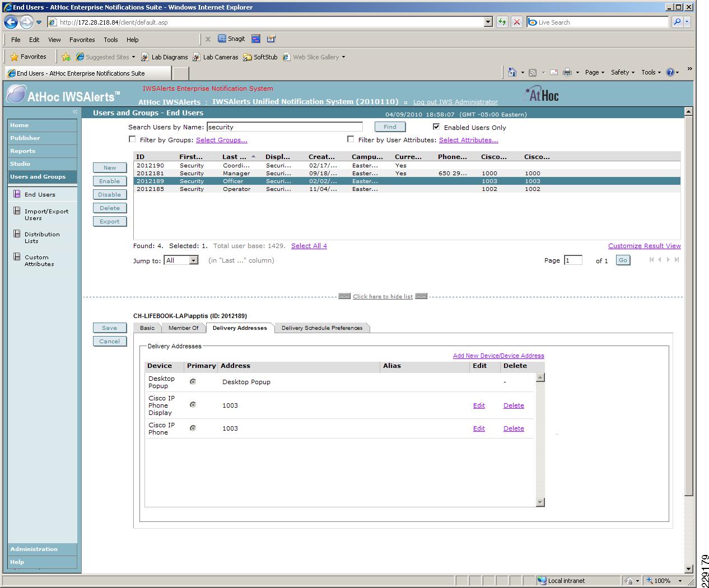This screenshot has height=588, width=709.
Task: Open the Lab Cameras favorite
Action: pyautogui.click(x=216, y=57)
